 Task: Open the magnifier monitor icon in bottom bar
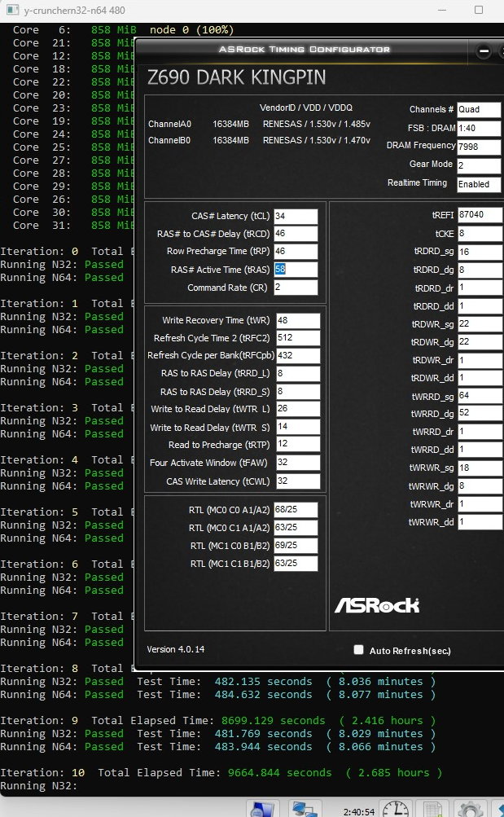(262, 809)
